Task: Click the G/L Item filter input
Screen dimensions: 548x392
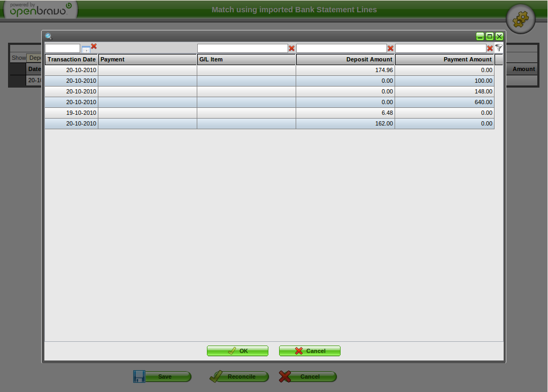Action: (x=243, y=48)
